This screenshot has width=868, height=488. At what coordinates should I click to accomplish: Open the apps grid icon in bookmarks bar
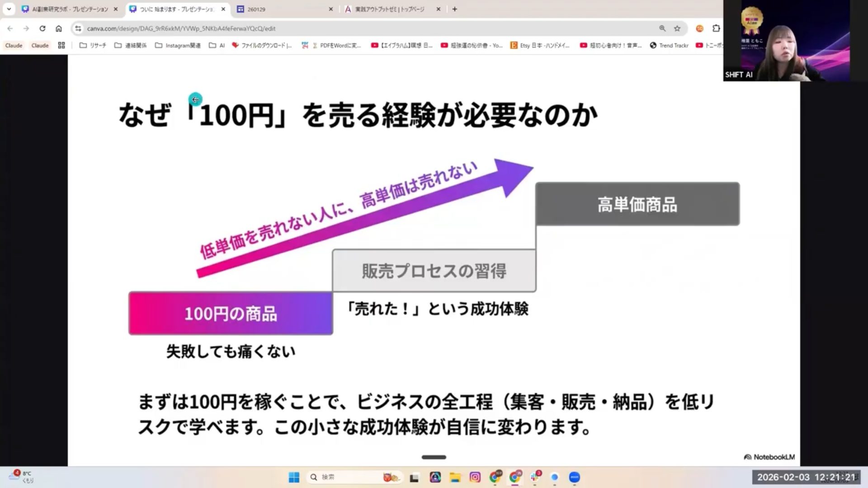tap(61, 45)
